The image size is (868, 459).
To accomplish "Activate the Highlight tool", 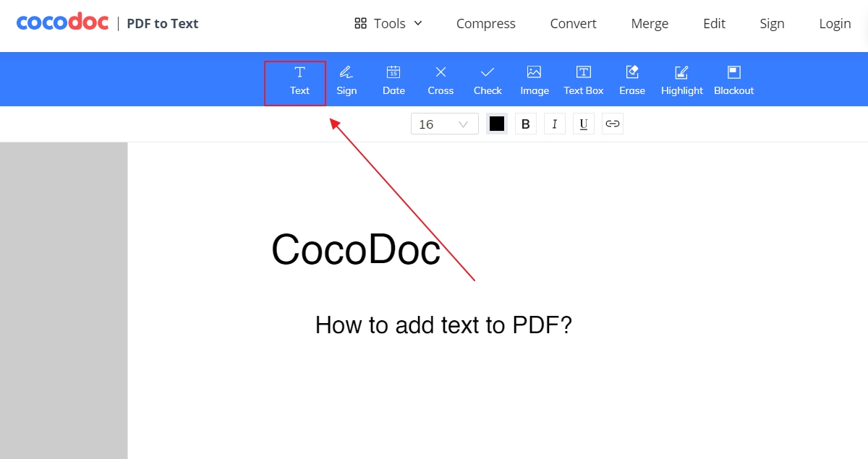I will coord(682,81).
